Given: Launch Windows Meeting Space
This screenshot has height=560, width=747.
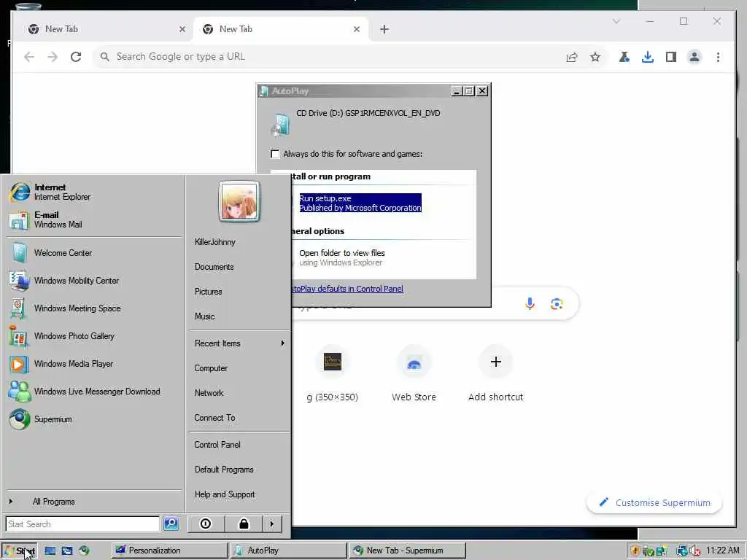Looking at the screenshot, I should (94, 308).
